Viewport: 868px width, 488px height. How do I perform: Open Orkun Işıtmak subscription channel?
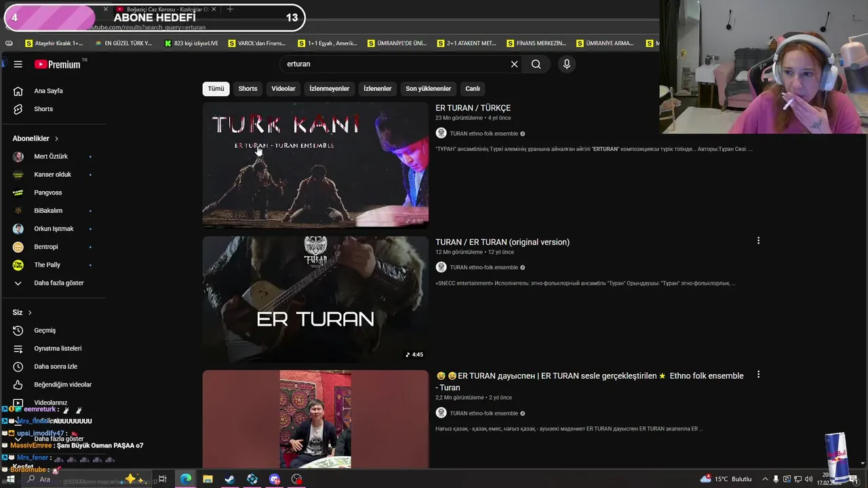click(x=54, y=228)
